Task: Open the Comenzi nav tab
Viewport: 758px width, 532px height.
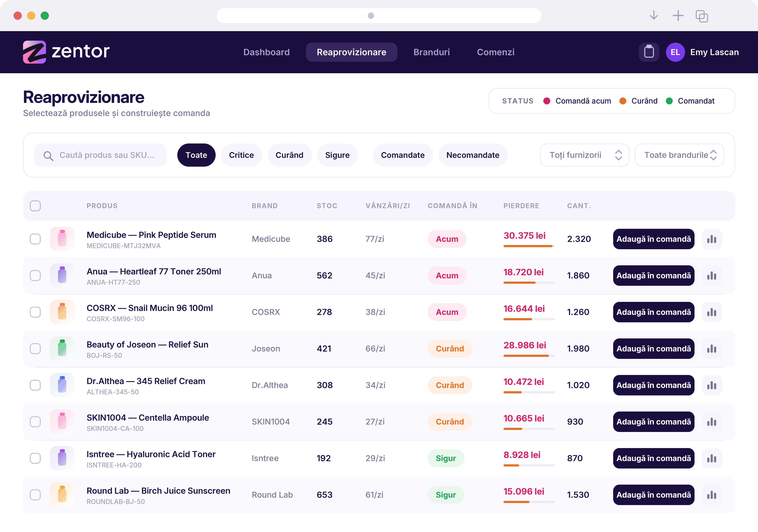Action: point(496,52)
